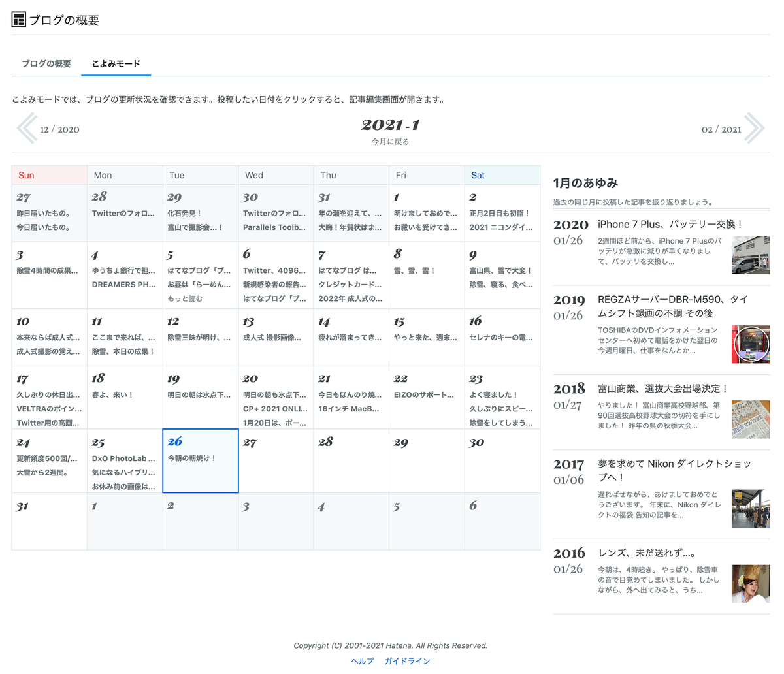Go to next month with right chevron arrow
The height and width of the screenshot is (674, 784).
(754, 128)
